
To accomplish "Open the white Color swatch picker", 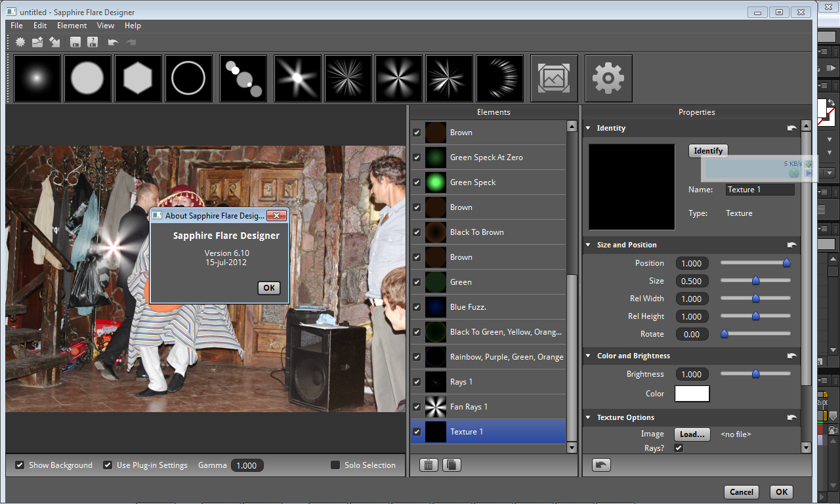I will click(692, 394).
